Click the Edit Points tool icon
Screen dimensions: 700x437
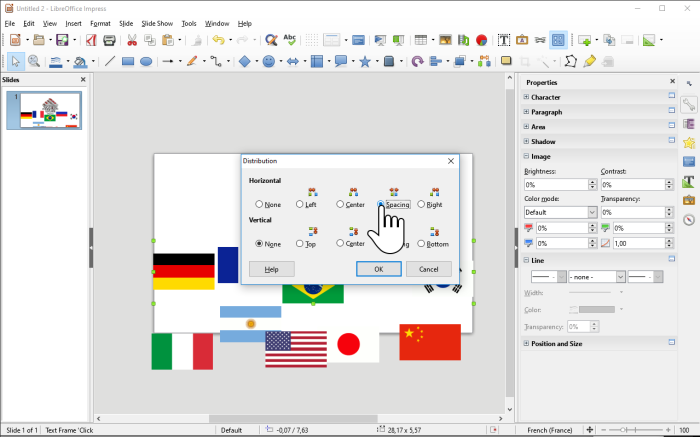(571, 62)
